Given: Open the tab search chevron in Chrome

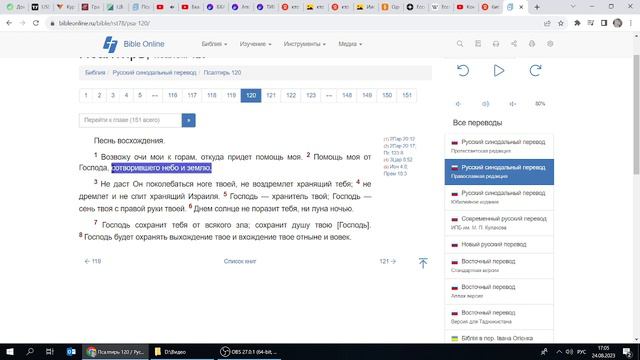Looking at the screenshot, I should [x=573, y=7].
